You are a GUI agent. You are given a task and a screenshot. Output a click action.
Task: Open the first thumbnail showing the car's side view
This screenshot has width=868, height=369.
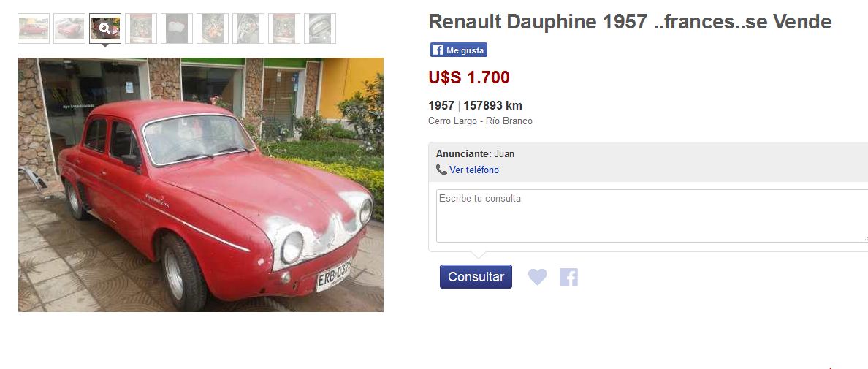pyautogui.click(x=34, y=28)
